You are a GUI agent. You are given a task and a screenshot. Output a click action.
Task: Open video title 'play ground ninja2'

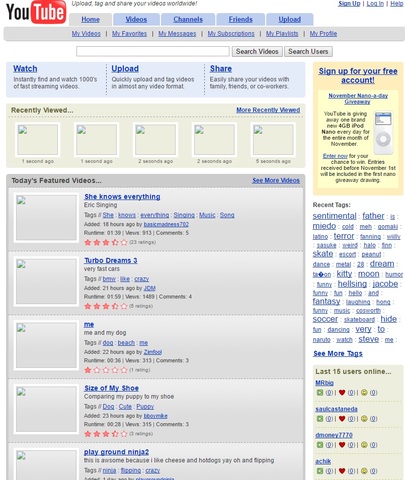click(x=116, y=452)
